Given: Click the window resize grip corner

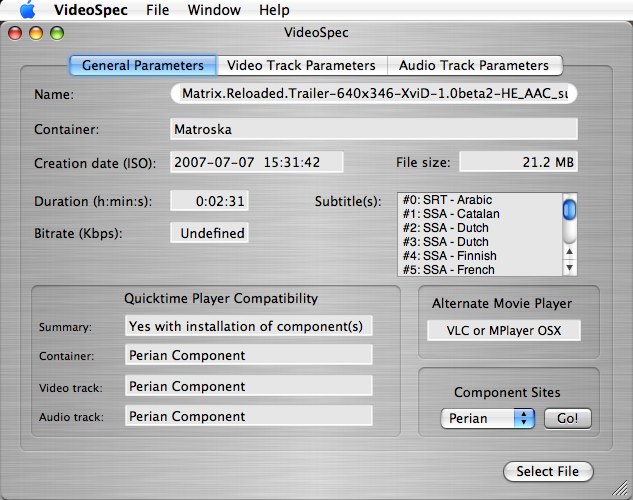Looking at the screenshot, I should (621, 489).
